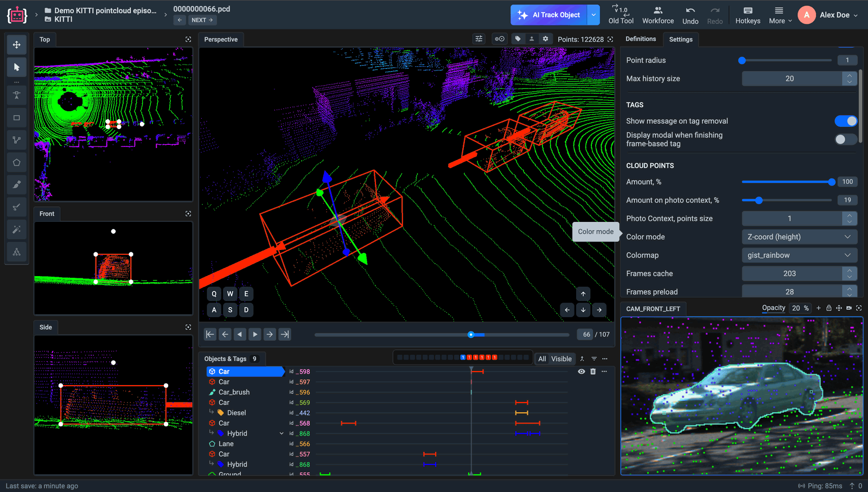The width and height of the screenshot is (868, 492).
Task: Increase the Frames cache stepper value
Action: [850, 270]
